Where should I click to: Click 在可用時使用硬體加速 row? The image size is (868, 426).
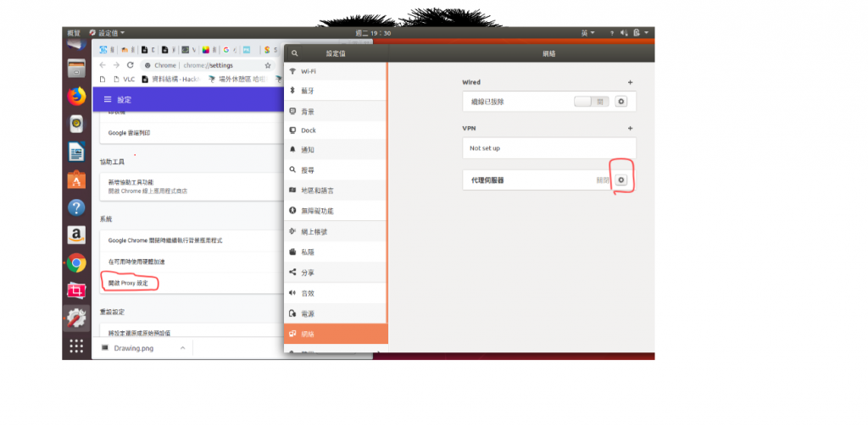pyautogui.click(x=192, y=261)
